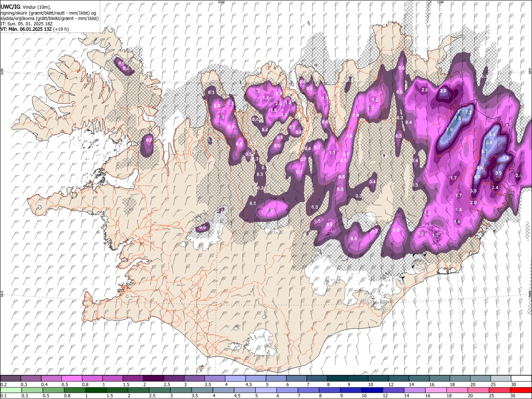Screen dimensions: 532x399
Task: Pick the 0.8 swatch in the upper snow legend
Action: [x=92, y=378]
